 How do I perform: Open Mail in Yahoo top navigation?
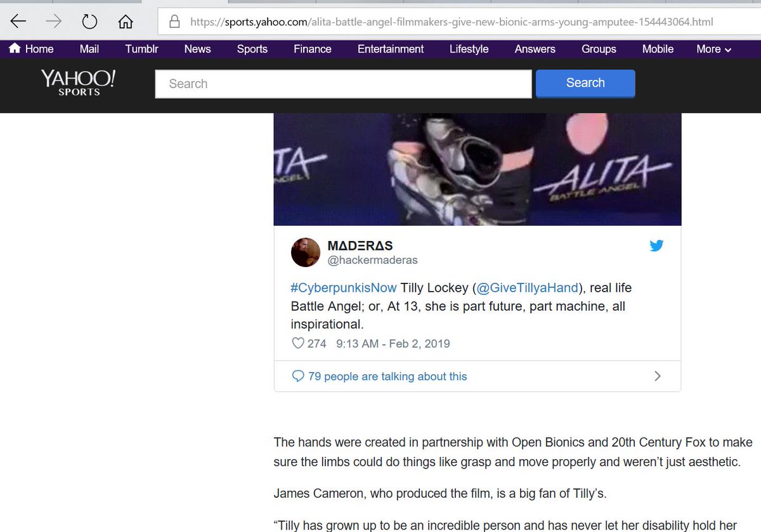tap(89, 49)
